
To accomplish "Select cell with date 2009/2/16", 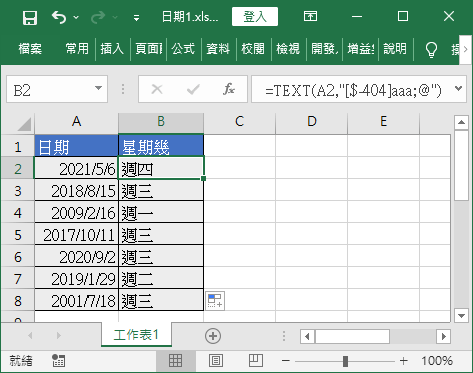I will (76, 213).
